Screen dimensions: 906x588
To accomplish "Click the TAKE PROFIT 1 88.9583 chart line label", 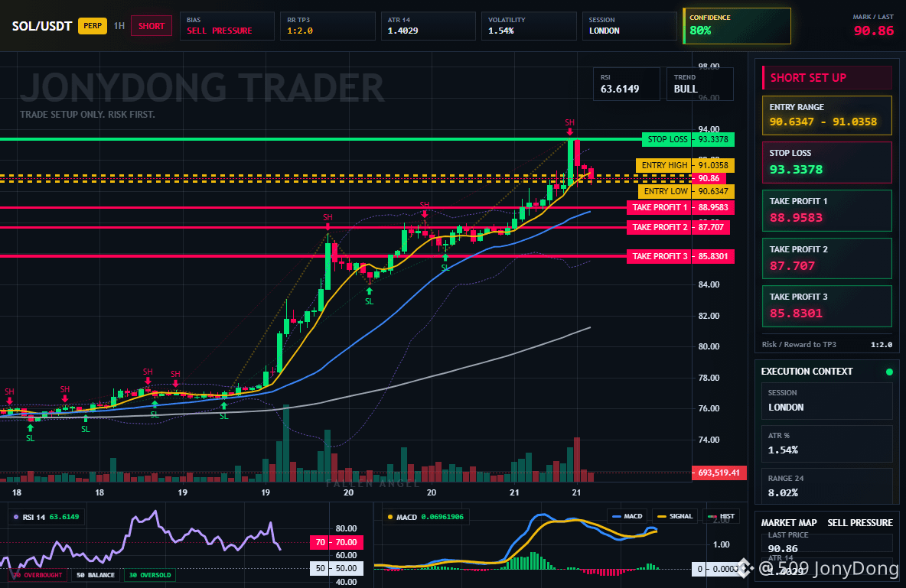I will click(681, 207).
